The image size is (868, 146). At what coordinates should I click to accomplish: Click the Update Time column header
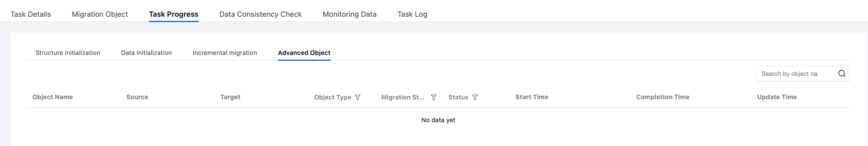pos(777,97)
